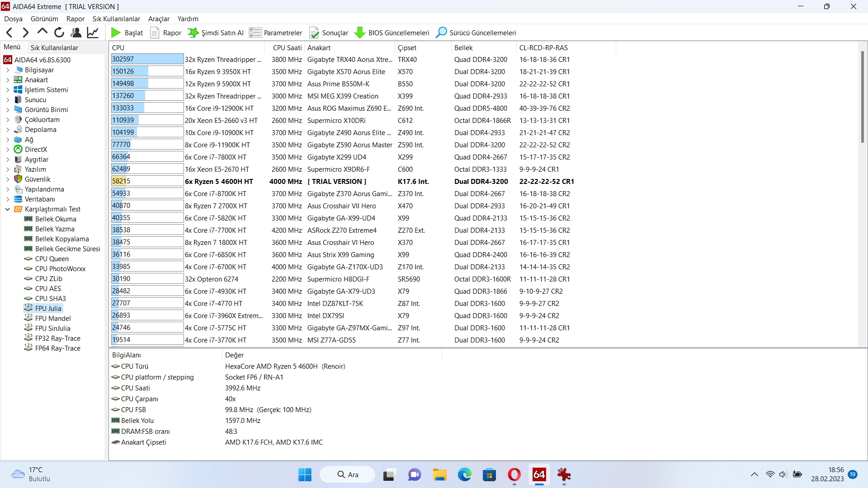Switch to the Menü tab

click(x=12, y=47)
